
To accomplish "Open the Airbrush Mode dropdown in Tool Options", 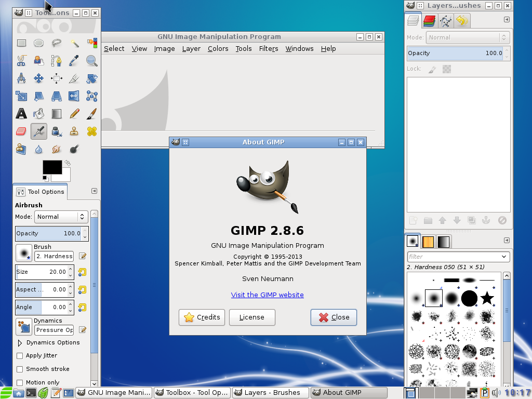I will [x=61, y=217].
